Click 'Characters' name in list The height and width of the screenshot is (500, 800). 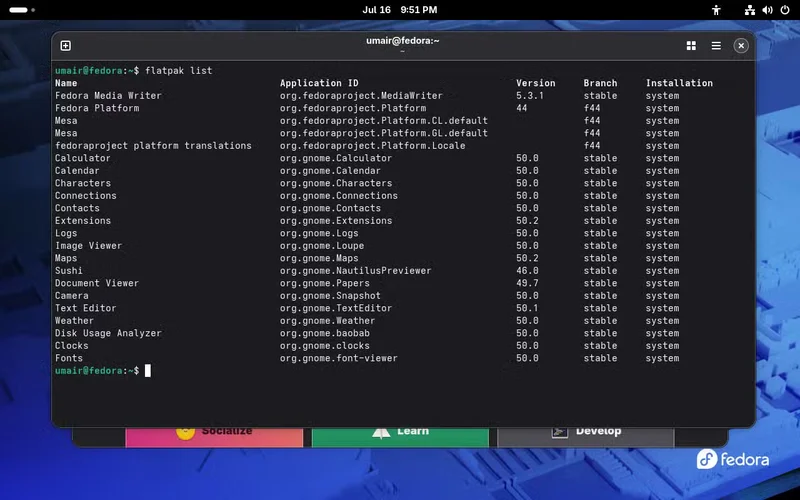83,183
